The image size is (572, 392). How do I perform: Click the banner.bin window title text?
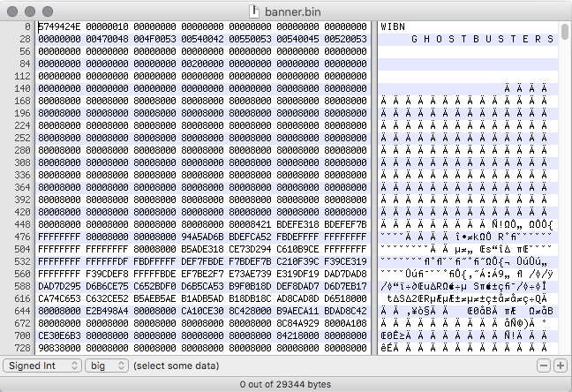coord(293,11)
